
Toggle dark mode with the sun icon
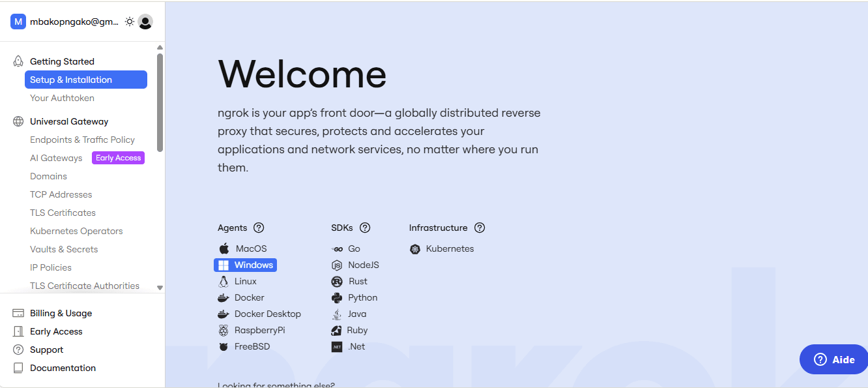click(128, 21)
